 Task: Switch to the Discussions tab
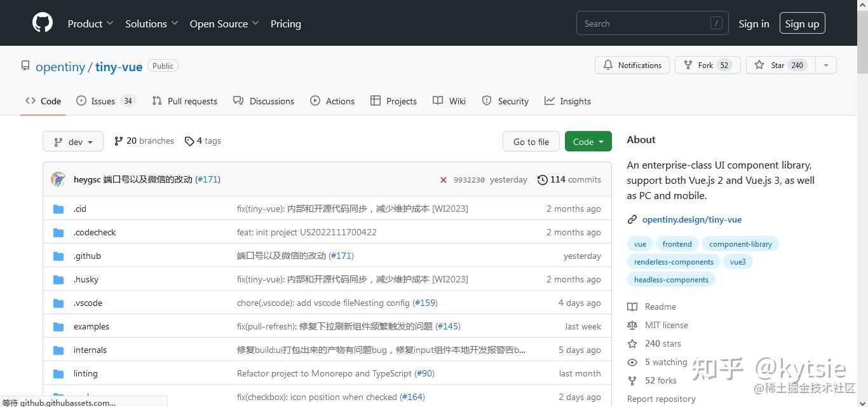click(271, 100)
